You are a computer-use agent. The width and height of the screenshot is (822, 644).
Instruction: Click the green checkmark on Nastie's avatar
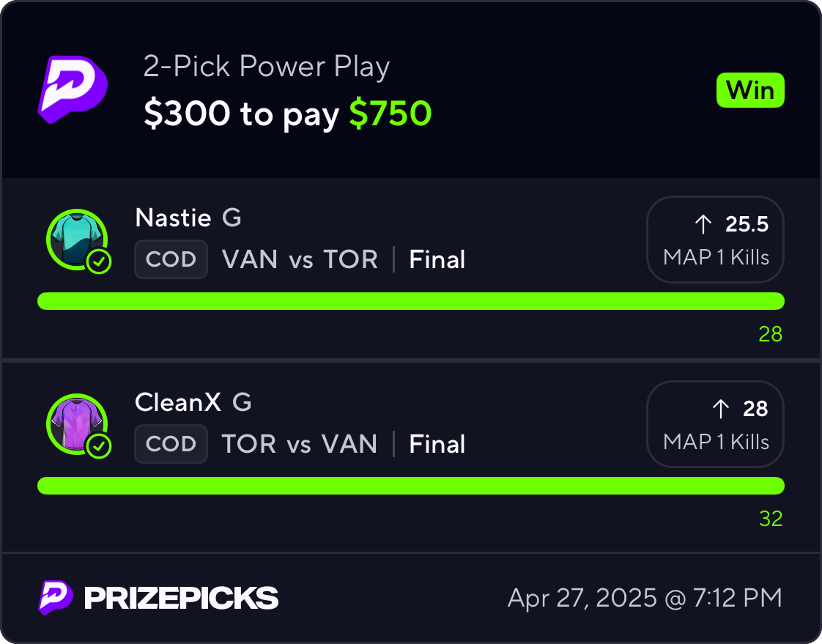(x=99, y=262)
